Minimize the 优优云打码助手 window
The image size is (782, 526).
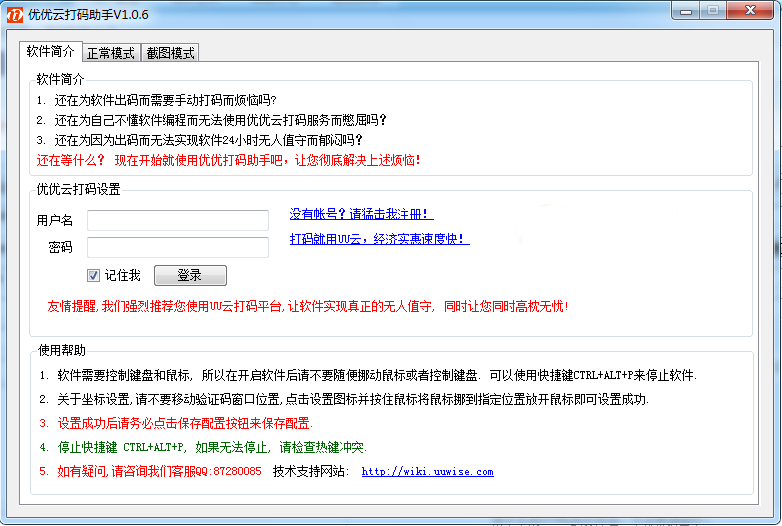(x=686, y=11)
